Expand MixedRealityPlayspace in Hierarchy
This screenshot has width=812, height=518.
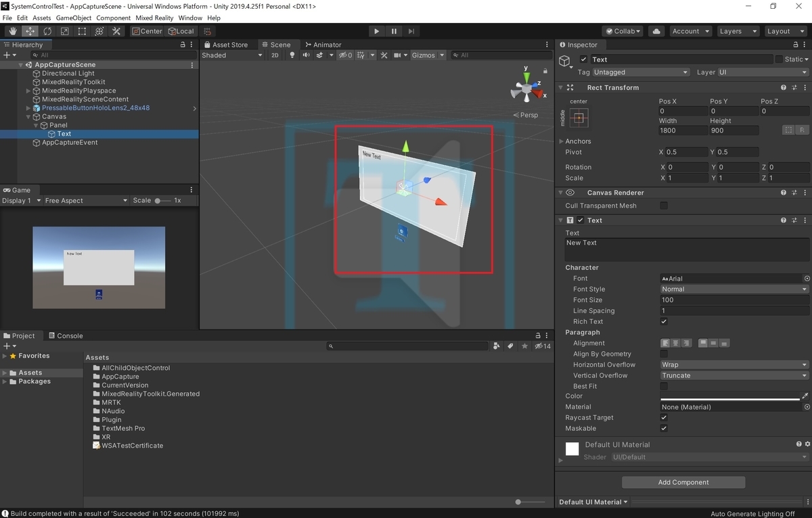click(x=28, y=91)
